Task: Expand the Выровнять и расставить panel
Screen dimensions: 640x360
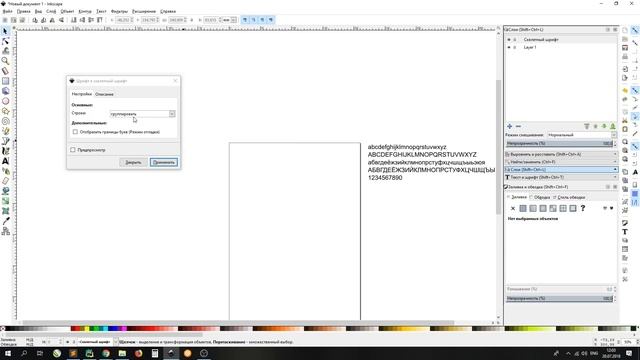Action: click(561, 154)
